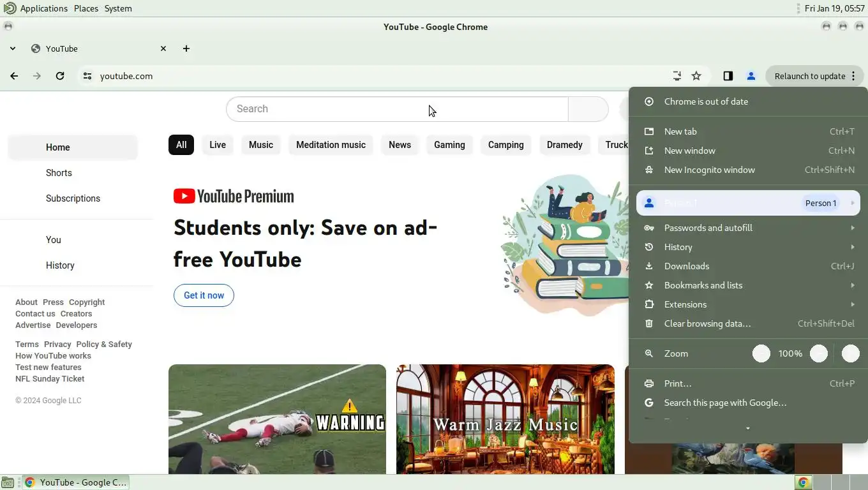
Task: Focus the YouTube Search field
Action: (397, 109)
